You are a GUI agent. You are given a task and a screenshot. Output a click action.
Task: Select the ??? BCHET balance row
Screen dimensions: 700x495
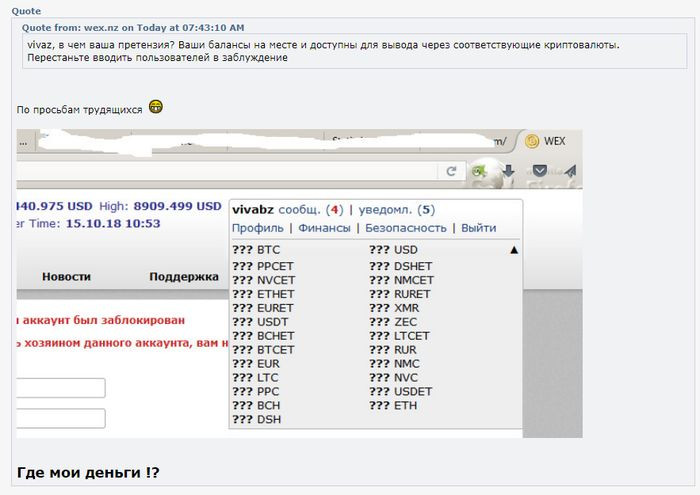point(263,336)
